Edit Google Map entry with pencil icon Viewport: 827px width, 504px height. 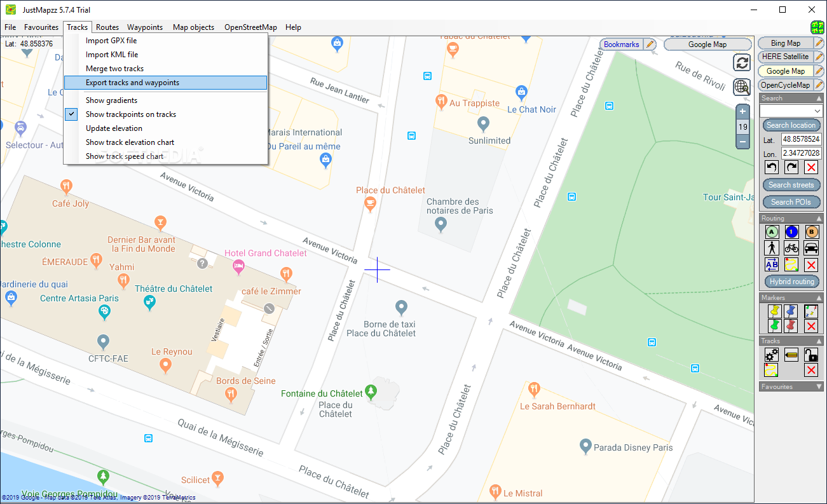[x=819, y=71]
